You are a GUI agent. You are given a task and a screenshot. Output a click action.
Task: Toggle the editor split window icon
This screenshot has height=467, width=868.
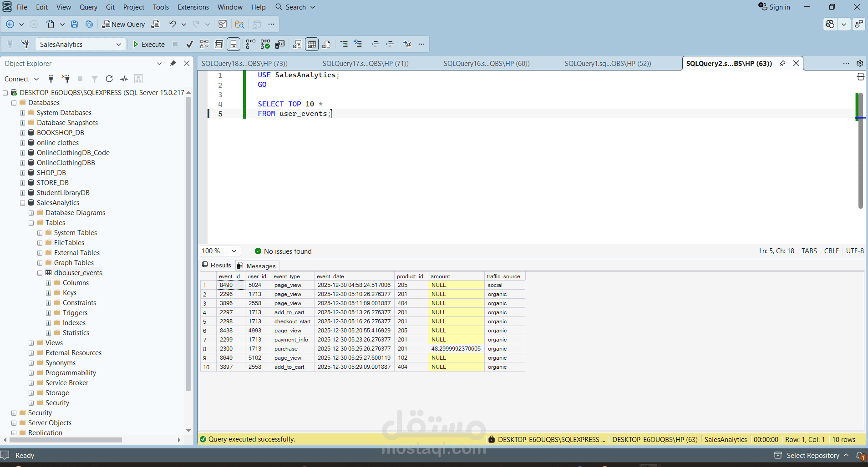coord(860,76)
